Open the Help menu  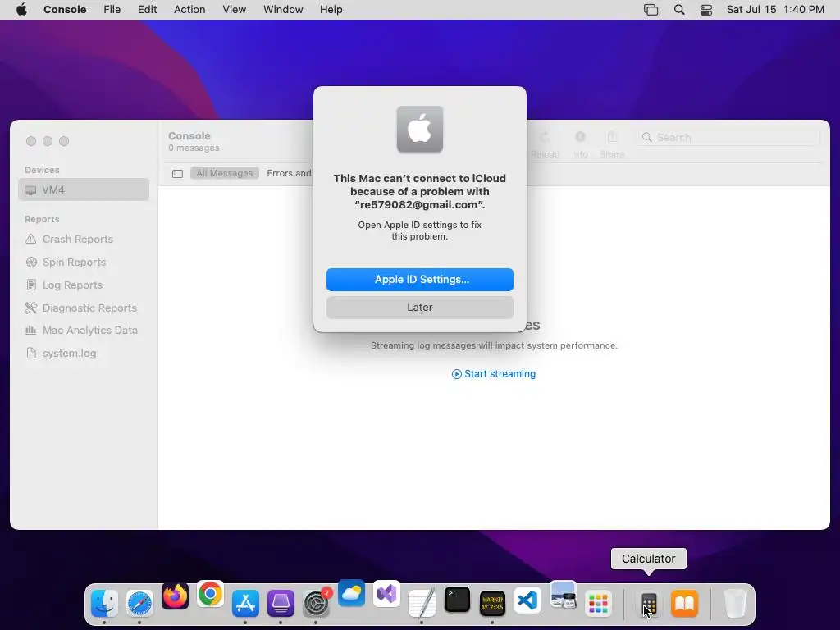pos(331,10)
